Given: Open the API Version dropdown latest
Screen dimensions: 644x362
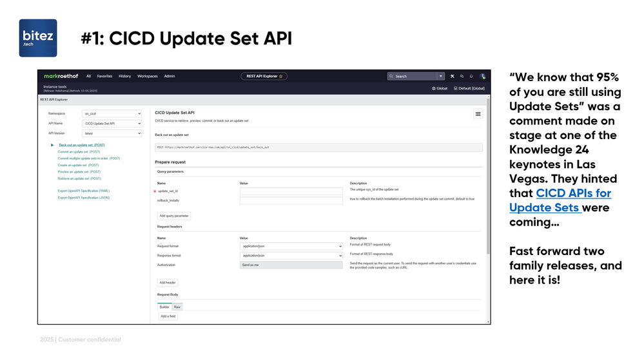Looking at the screenshot, I should click(x=112, y=133).
